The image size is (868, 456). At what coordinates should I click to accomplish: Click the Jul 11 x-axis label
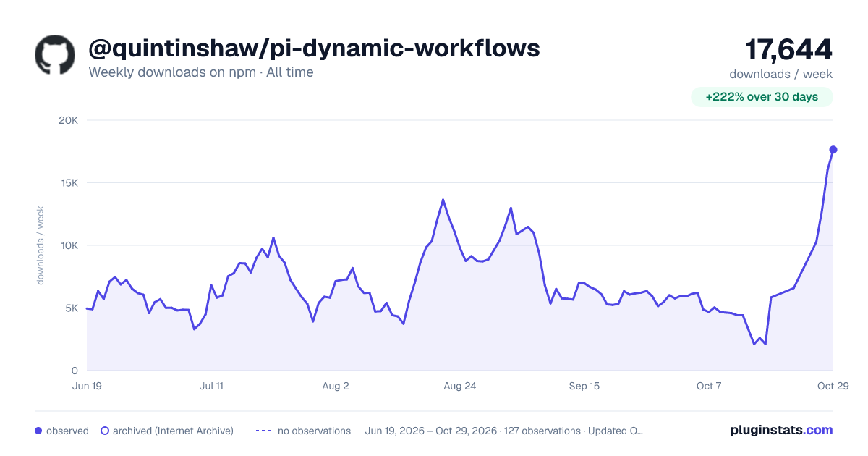click(x=211, y=386)
